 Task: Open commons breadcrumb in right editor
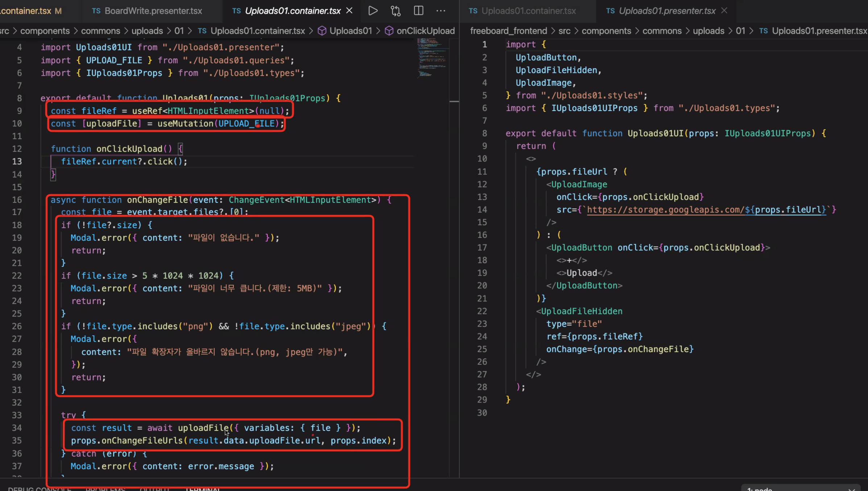[662, 31]
